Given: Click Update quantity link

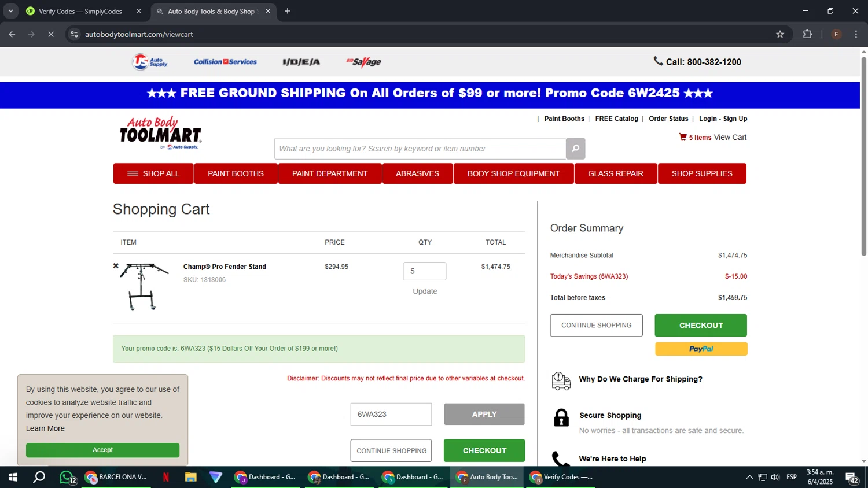Looking at the screenshot, I should [425, 291].
